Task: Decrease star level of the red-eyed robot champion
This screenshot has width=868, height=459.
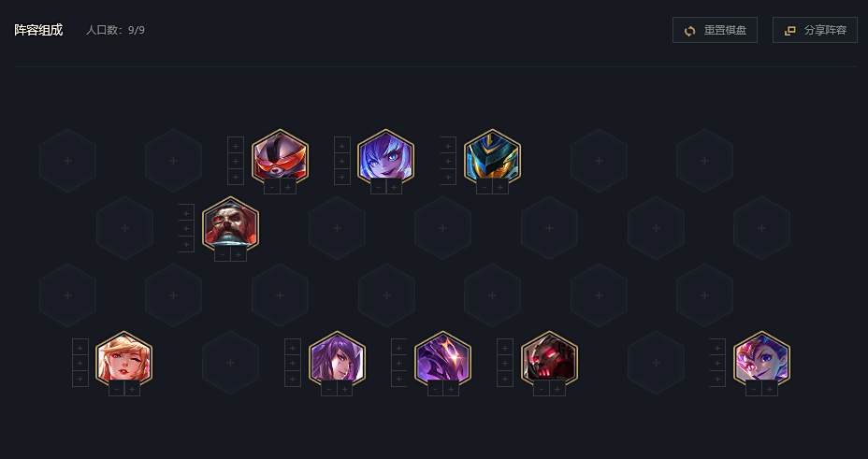Action: (542, 389)
